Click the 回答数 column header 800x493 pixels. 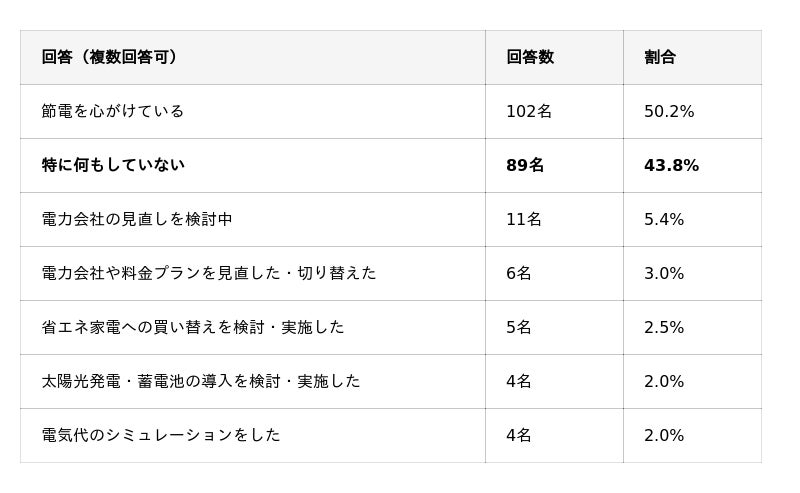point(530,57)
